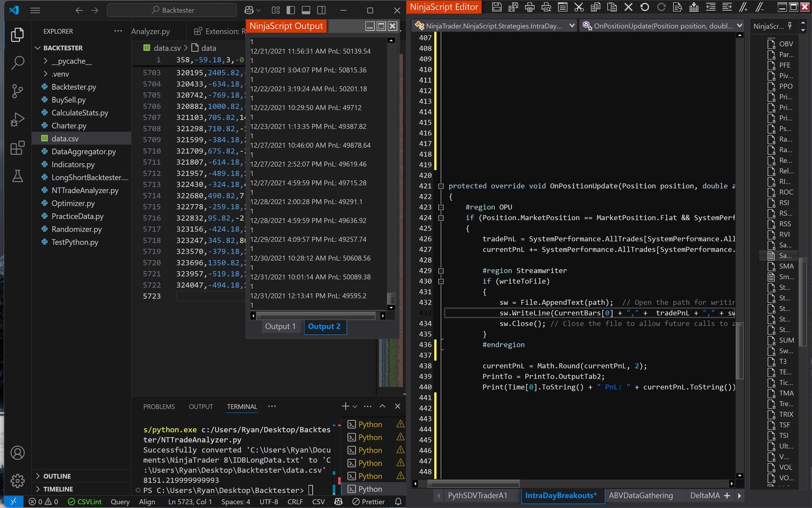
Task: Click Prettier in the status bar
Action: click(x=368, y=502)
